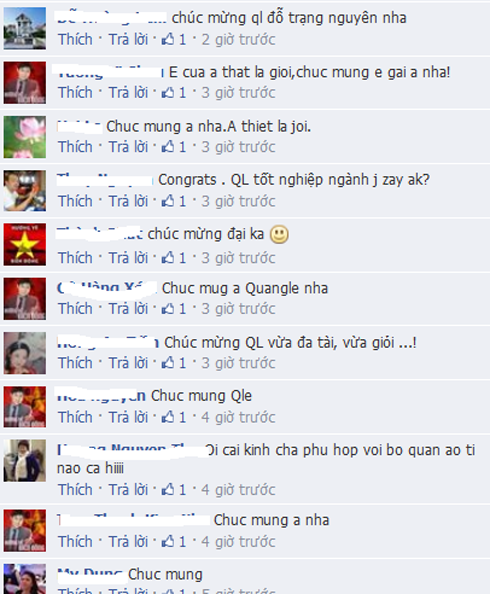
Task: Reply to the 'Chuc mung a nha' comment
Action: click(x=128, y=541)
